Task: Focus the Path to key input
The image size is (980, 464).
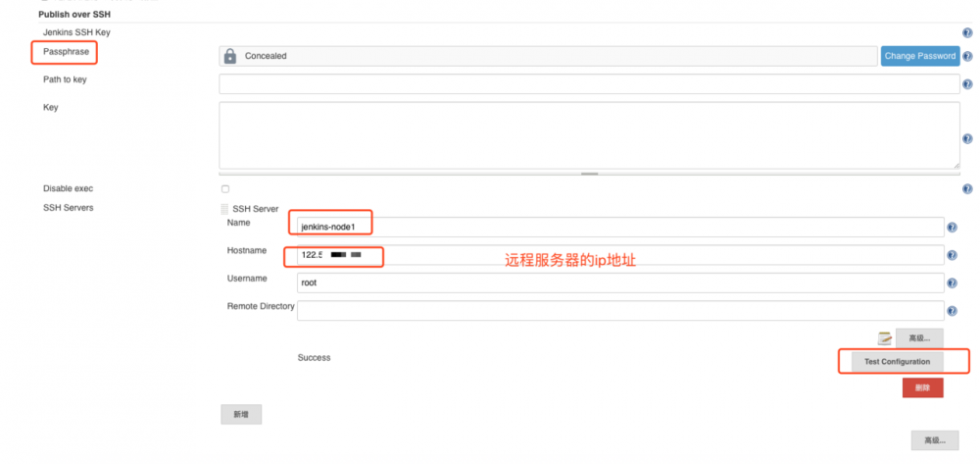Action: 589,83
